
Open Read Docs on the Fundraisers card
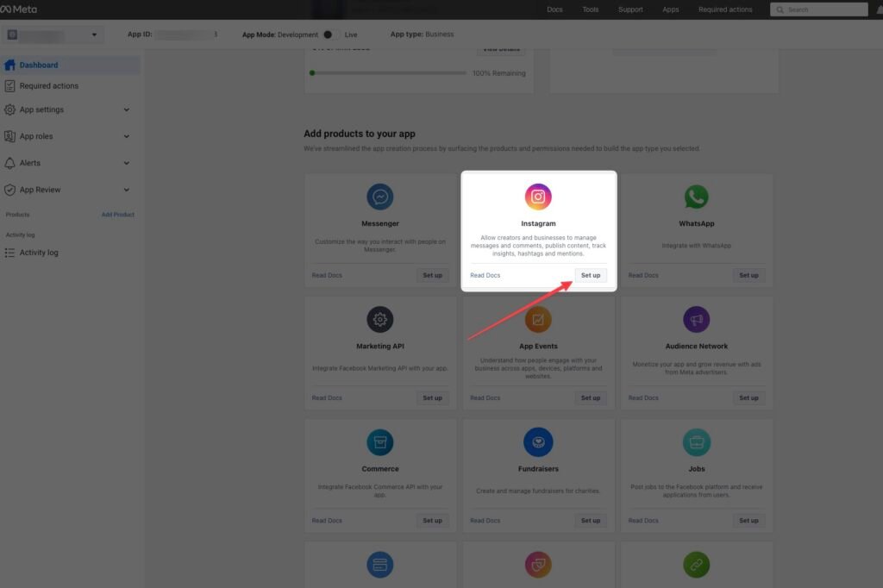pos(485,521)
